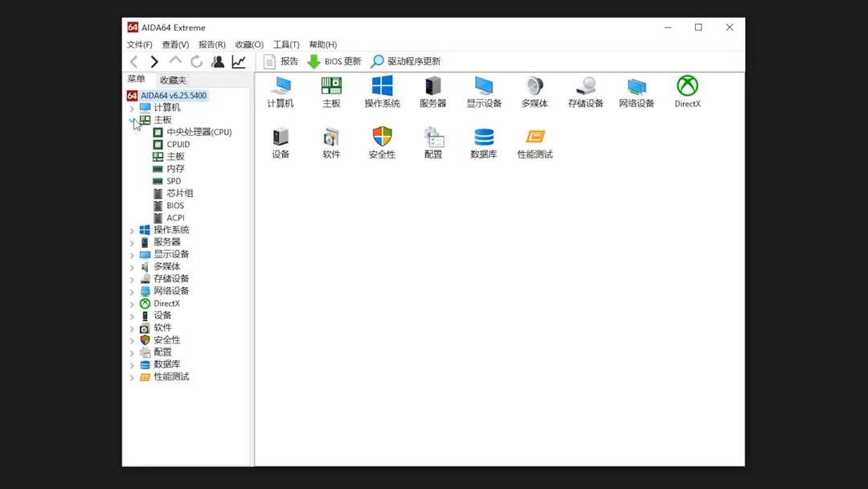Open the 工具(T) menu
The width and height of the screenshot is (868, 489).
coord(286,44)
